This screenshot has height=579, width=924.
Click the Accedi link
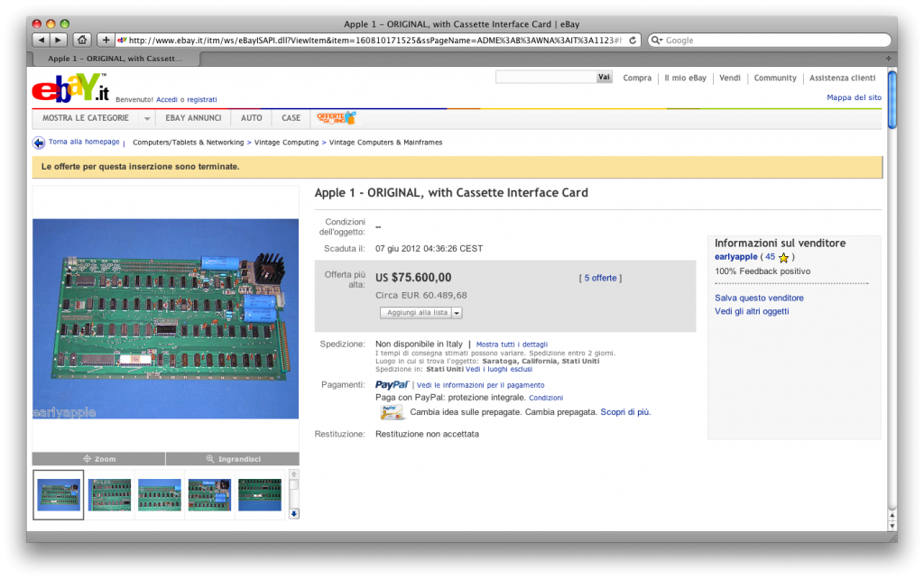167,99
